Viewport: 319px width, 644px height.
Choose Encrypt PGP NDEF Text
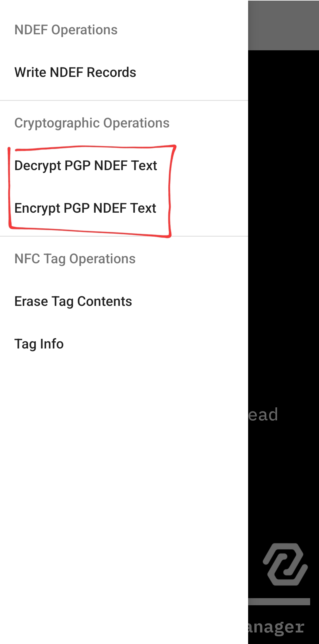(x=124, y=208)
